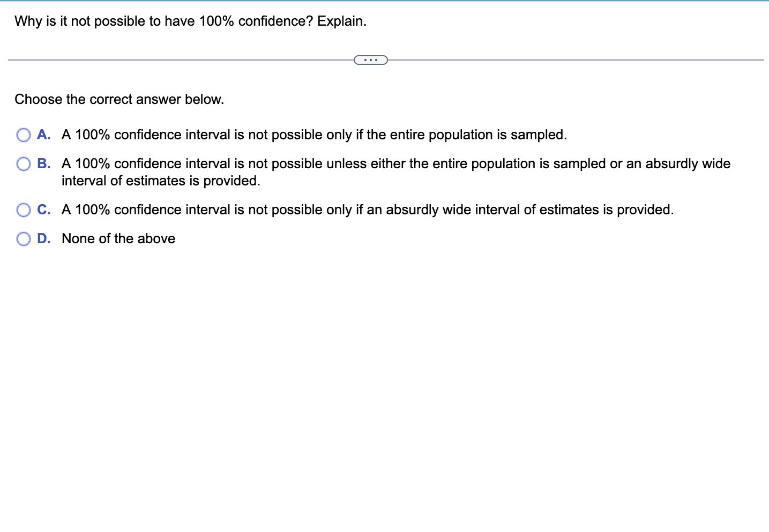Pick the option C radio button
This screenshot has height=532, width=769.
coord(24,210)
